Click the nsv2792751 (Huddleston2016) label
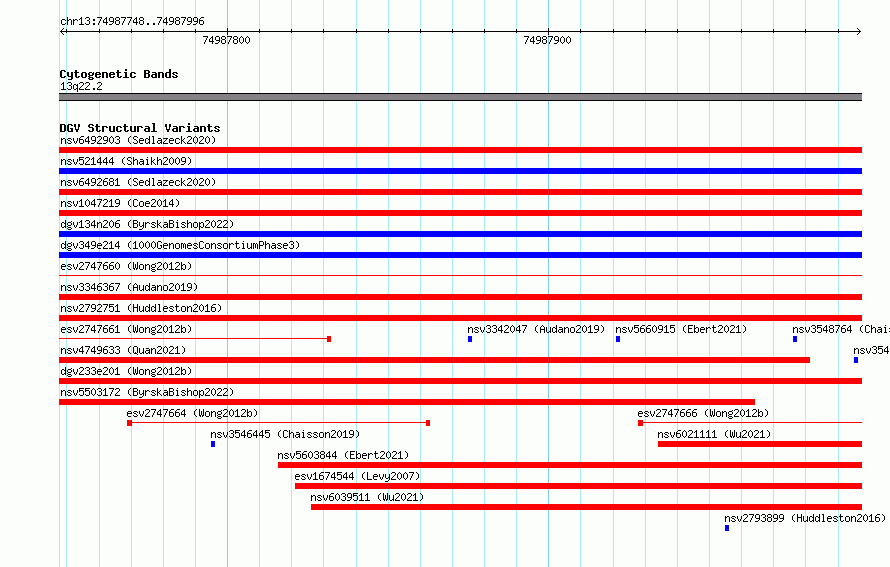Viewport: 890px width, 567px height. click(x=141, y=308)
